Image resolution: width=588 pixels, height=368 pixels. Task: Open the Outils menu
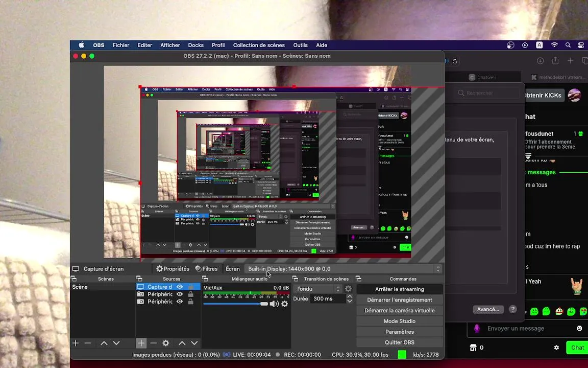pyautogui.click(x=300, y=45)
